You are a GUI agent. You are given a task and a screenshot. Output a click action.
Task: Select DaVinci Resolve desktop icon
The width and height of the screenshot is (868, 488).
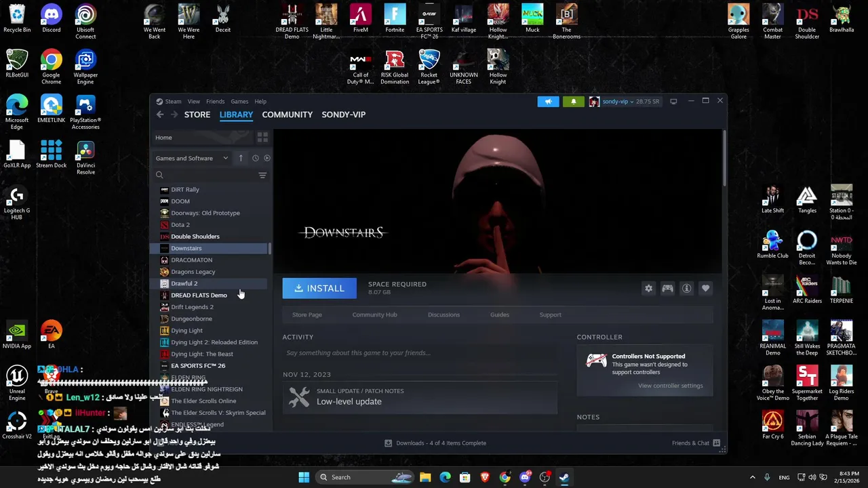(x=85, y=158)
